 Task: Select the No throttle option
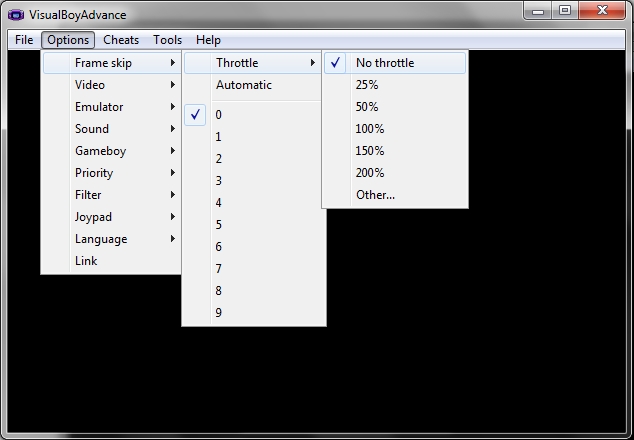385,63
